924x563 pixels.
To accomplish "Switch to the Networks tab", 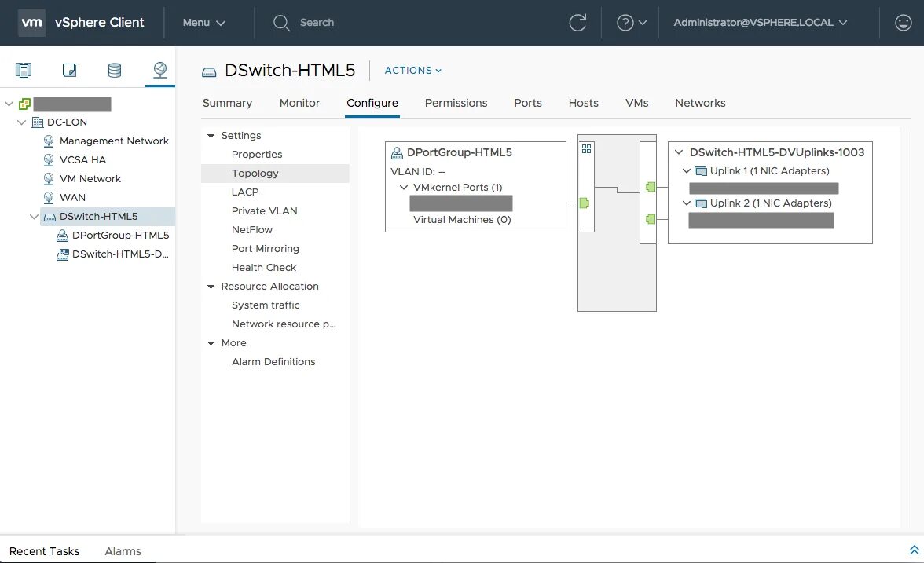I will [700, 103].
